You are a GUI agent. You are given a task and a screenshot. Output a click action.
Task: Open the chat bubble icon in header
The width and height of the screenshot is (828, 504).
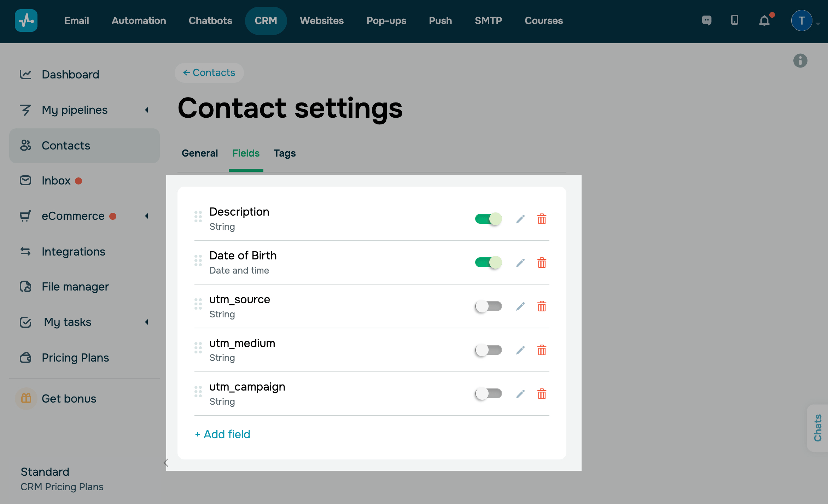(706, 20)
